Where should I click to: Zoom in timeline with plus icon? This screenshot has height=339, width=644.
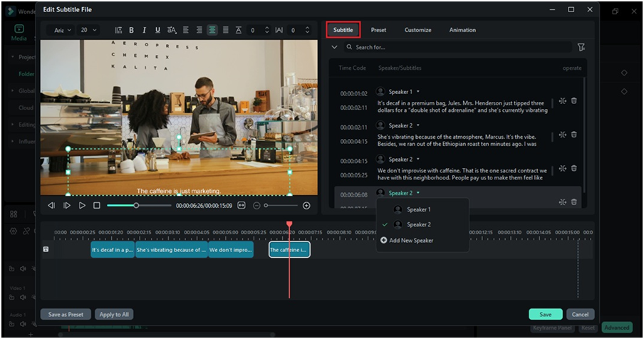pos(306,206)
